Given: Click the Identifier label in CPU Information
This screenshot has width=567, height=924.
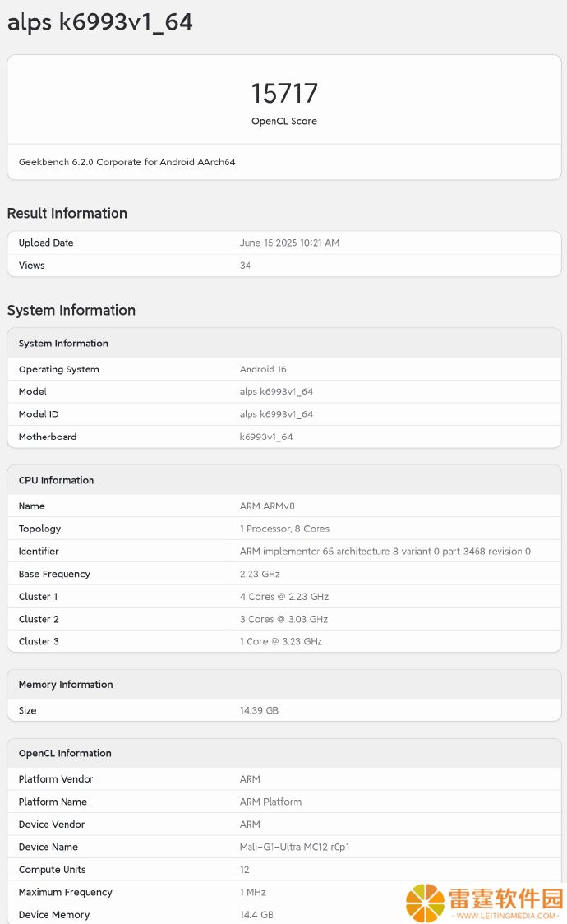Looking at the screenshot, I should [x=39, y=551].
